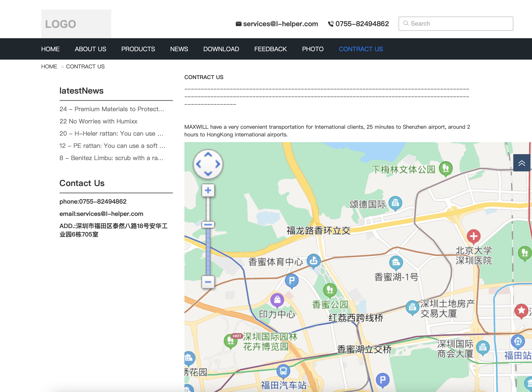Open the '8 – Benitez Limbu' news item
The height and width of the screenshot is (392, 532).
coord(111,158)
